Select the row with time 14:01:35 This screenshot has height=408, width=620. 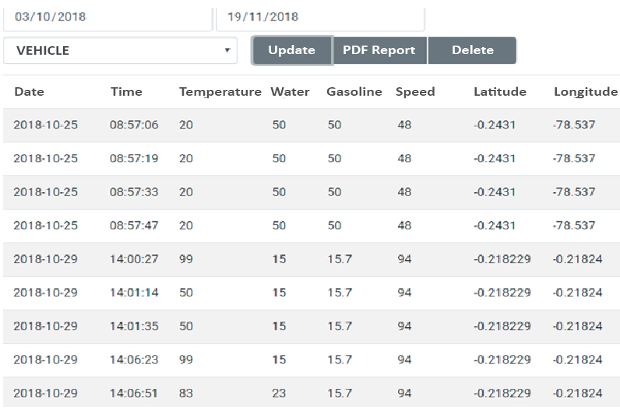[312, 327]
